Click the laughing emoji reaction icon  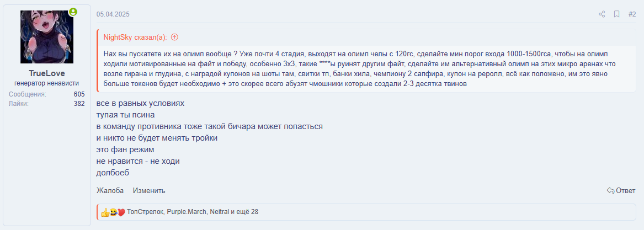(113, 212)
